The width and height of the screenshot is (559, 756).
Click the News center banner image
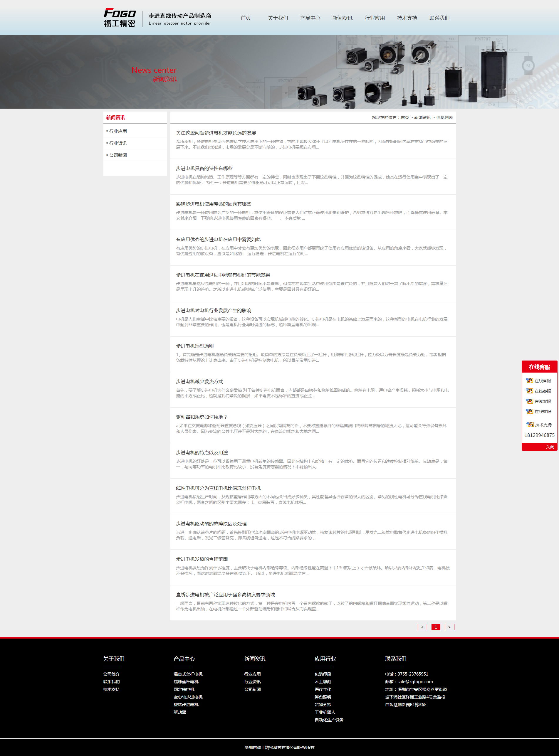(280, 72)
